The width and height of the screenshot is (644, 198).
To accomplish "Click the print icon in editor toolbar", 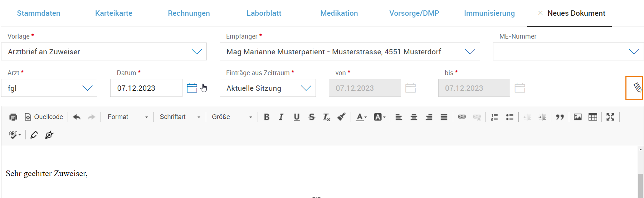I will [13, 117].
